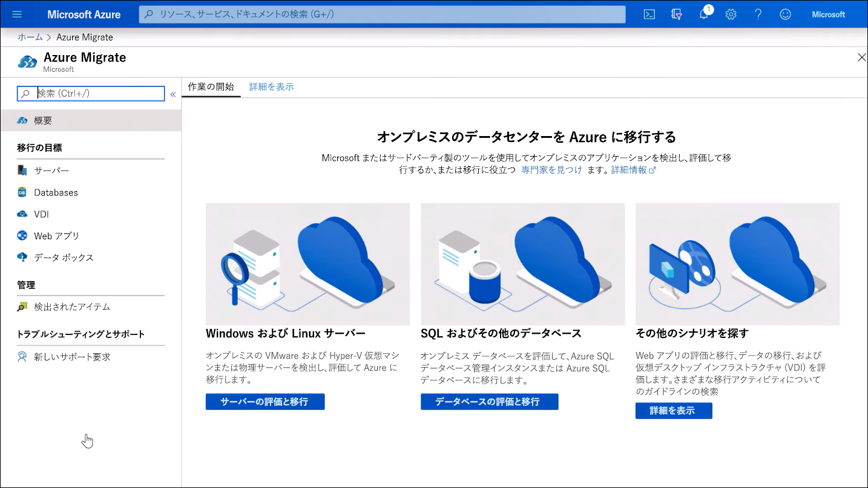Image resolution: width=868 pixels, height=488 pixels.
Task: Open the Directory and subscription filter icon
Action: point(677,15)
